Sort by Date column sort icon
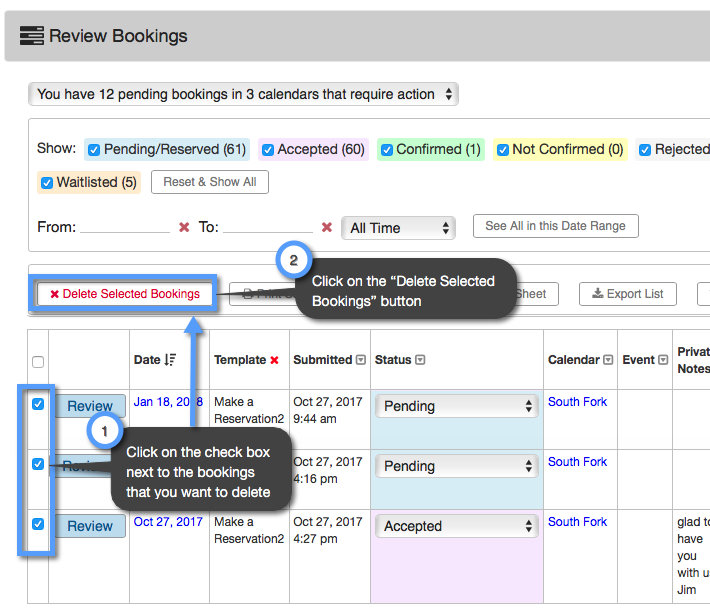Image resolution: width=710 pixels, height=612 pixels. coord(170,360)
